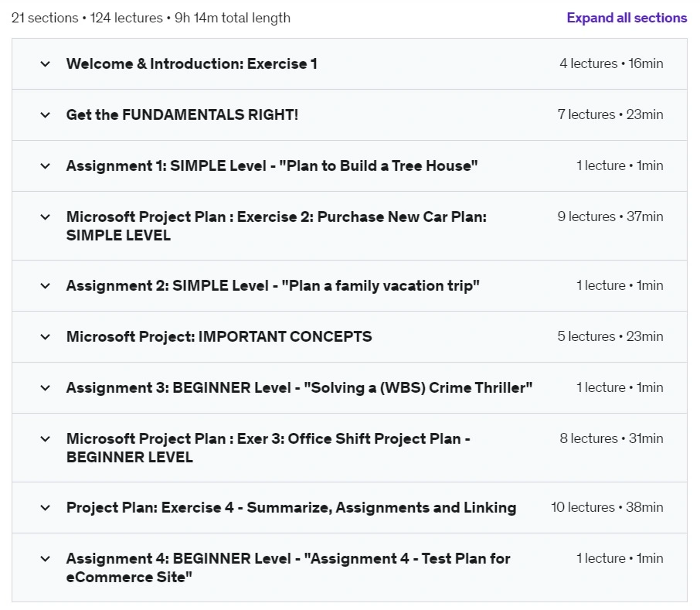Expand IMPORTANT CONCEPTS section chevron
The height and width of the screenshot is (610, 700).
point(45,337)
